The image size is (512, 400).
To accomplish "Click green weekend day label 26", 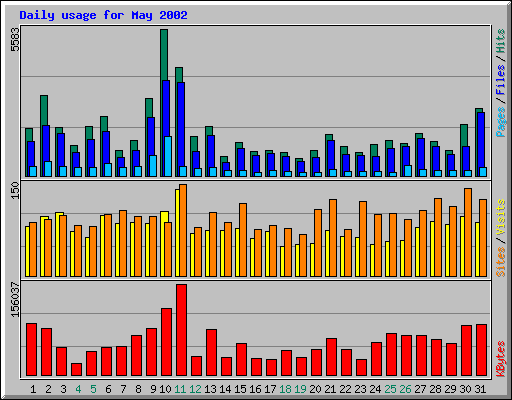I will (405, 389).
